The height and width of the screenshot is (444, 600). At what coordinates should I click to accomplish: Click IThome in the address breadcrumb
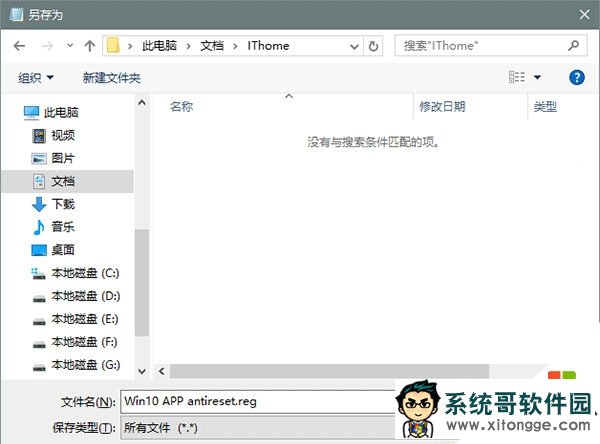pos(268,46)
